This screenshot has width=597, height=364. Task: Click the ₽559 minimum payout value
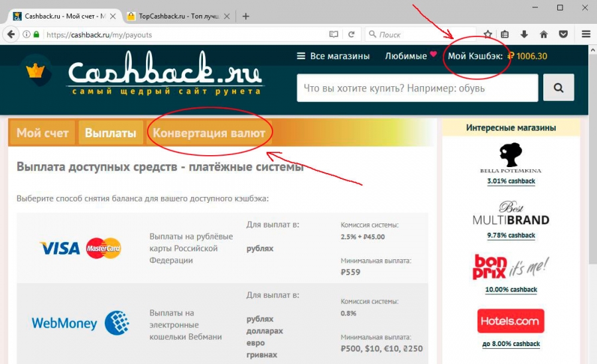(350, 272)
